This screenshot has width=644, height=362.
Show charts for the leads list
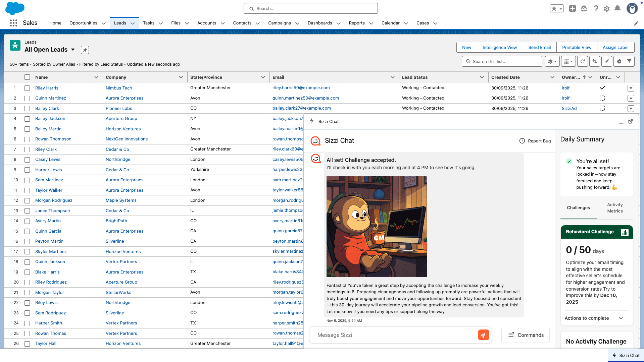point(619,61)
